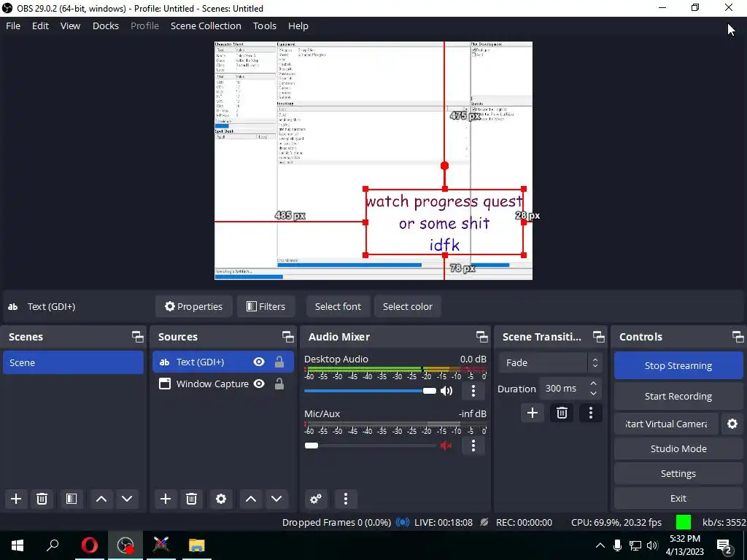The height and width of the screenshot is (560, 747).
Task: Select the Scene entry in Scenes list
Action: pos(73,362)
